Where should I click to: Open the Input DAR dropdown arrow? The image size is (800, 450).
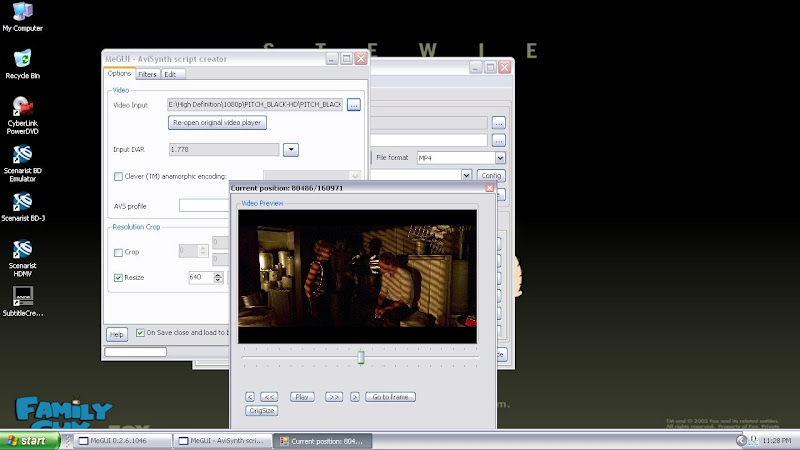pos(291,149)
